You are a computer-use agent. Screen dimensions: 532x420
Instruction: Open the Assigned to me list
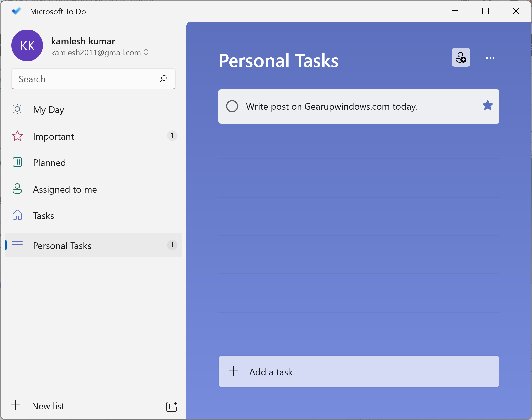coord(93,189)
